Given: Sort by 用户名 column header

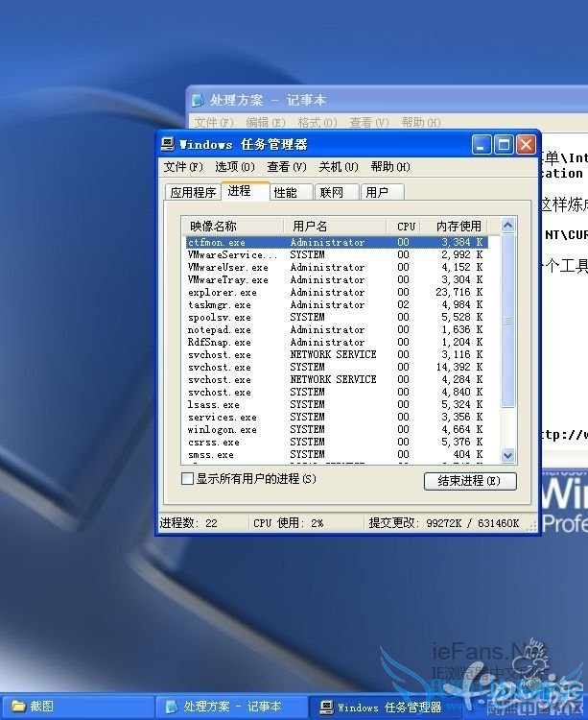Looking at the screenshot, I should click(335, 226).
